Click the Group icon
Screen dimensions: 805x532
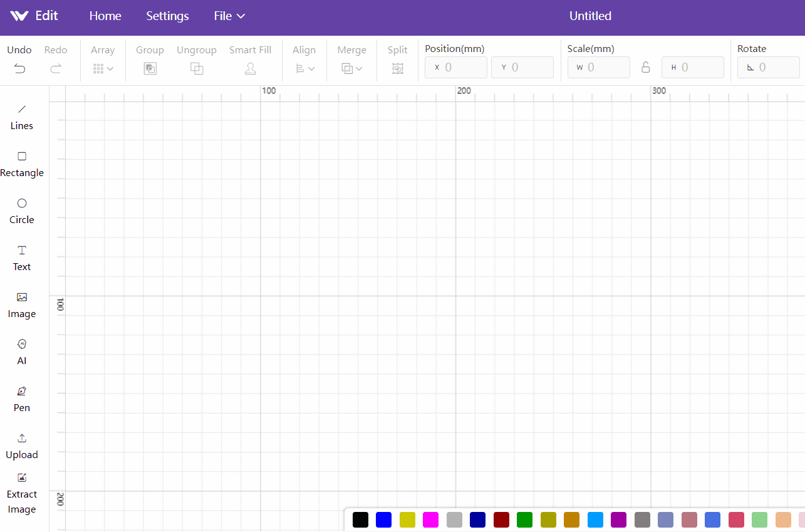[x=150, y=69]
